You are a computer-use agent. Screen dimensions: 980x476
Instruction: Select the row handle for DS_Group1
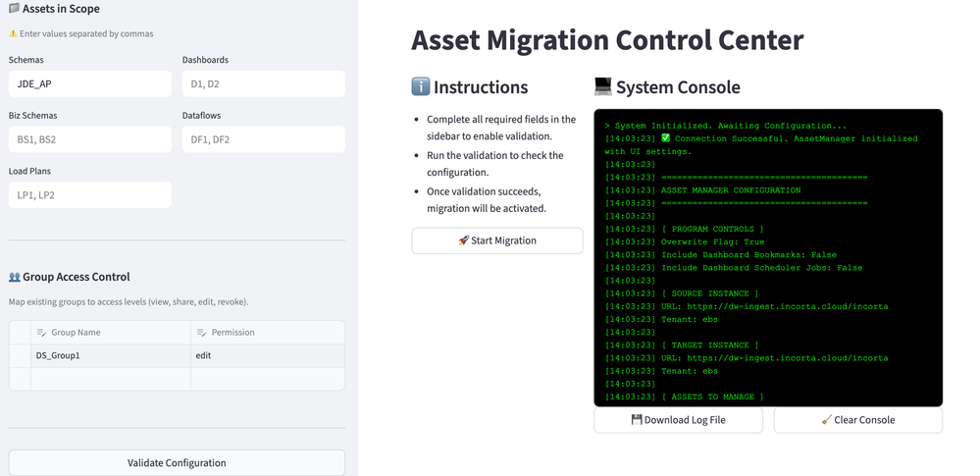(20, 356)
